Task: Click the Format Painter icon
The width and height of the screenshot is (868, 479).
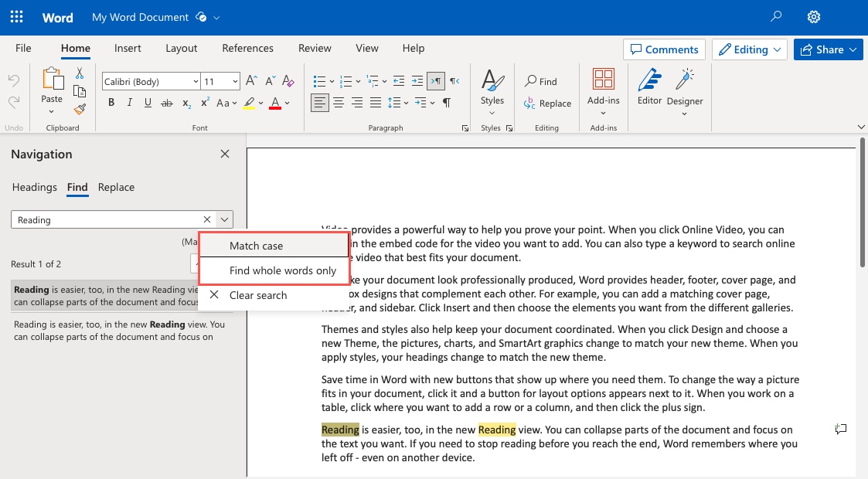Action: pyautogui.click(x=79, y=109)
